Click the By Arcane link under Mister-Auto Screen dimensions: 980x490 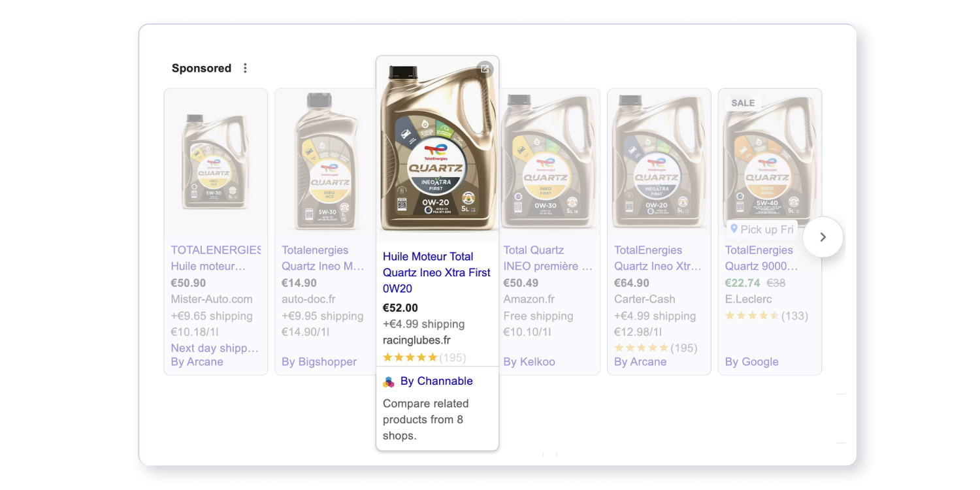coord(197,362)
